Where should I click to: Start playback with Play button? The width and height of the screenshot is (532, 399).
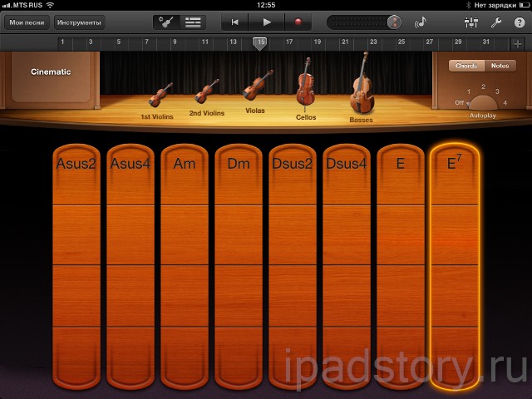(267, 22)
